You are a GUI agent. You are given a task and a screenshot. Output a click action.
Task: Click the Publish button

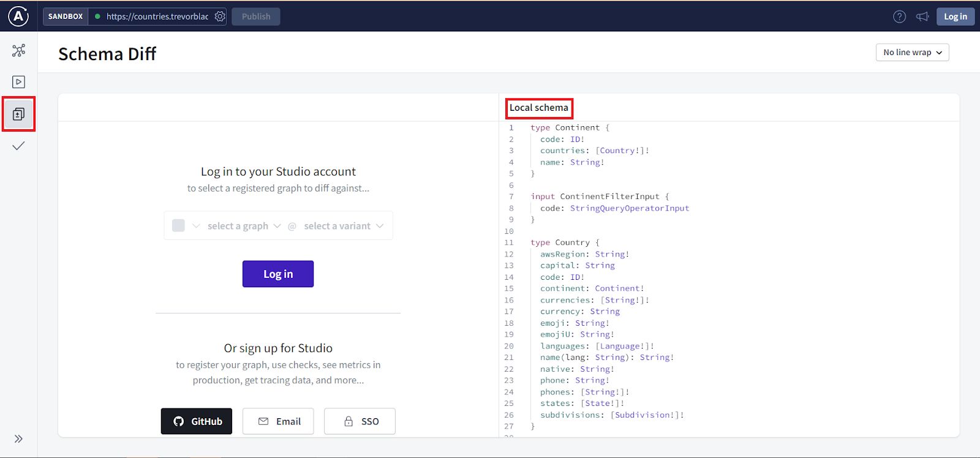[x=256, y=17]
